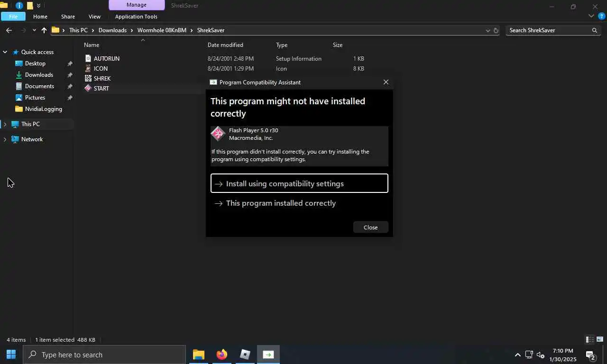This screenshot has height=364, width=607.
Task: Unpin Documents using its pin icon
Action: (70, 86)
